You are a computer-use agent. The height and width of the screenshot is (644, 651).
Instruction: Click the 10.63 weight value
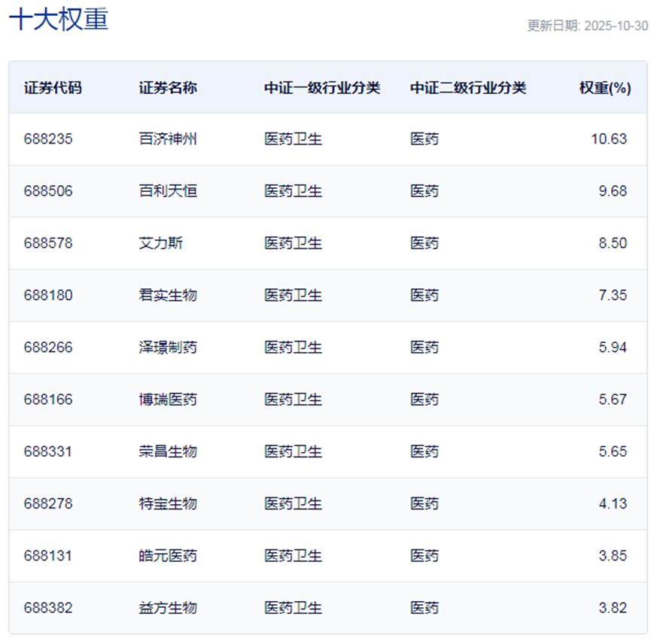[x=609, y=139]
